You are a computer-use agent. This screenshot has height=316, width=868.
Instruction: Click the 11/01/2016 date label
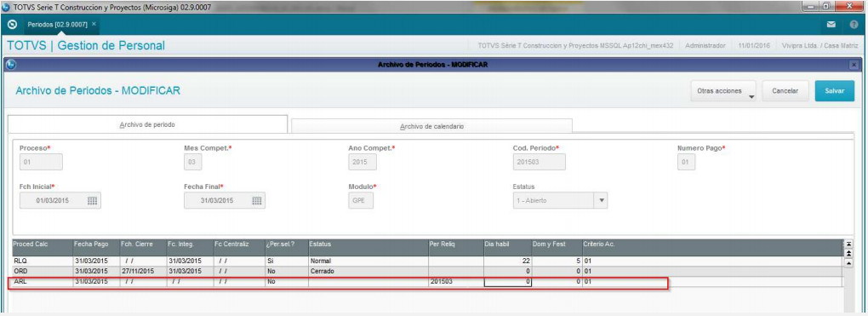tap(754, 45)
